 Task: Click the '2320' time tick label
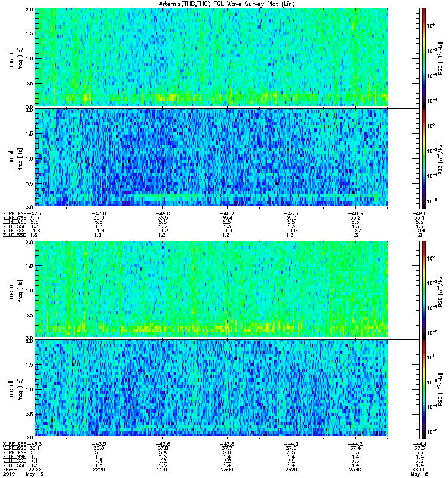click(x=291, y=470)
